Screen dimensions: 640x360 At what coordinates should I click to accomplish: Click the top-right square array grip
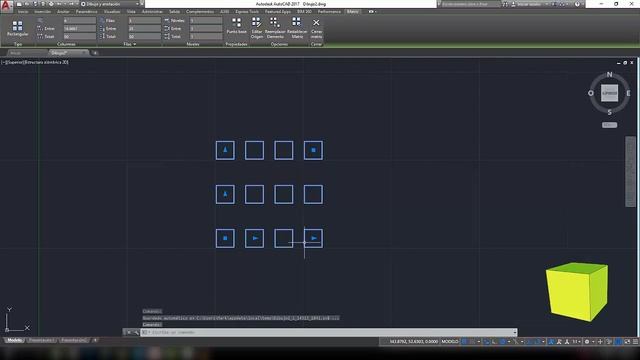(x=313, y=150)
